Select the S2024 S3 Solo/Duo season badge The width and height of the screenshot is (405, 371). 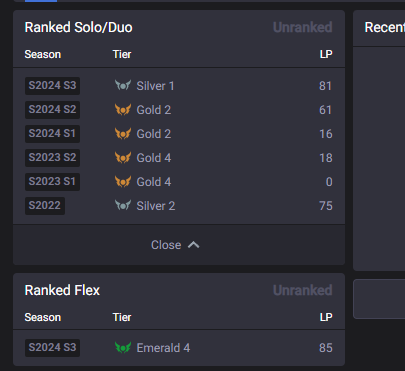tap(52, 86)
